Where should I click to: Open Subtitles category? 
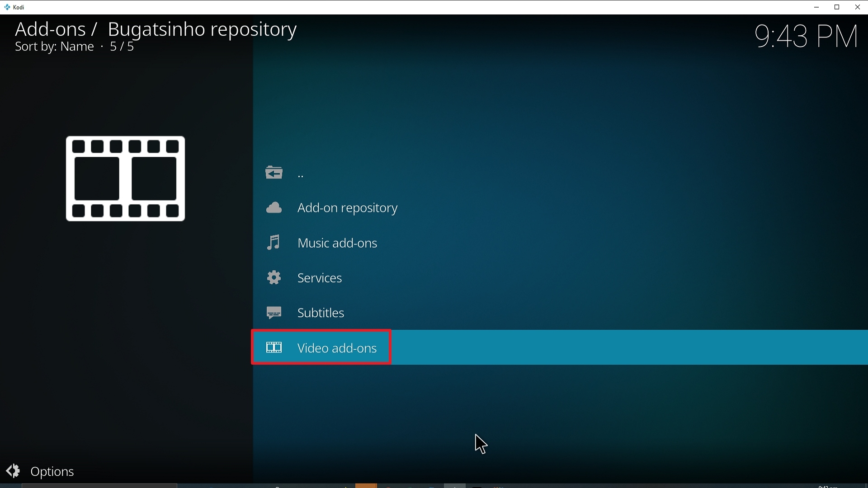(x=561, y=313)
